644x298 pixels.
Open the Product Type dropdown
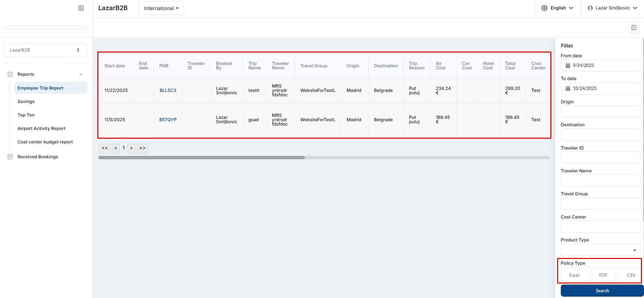tap(601, 250)
